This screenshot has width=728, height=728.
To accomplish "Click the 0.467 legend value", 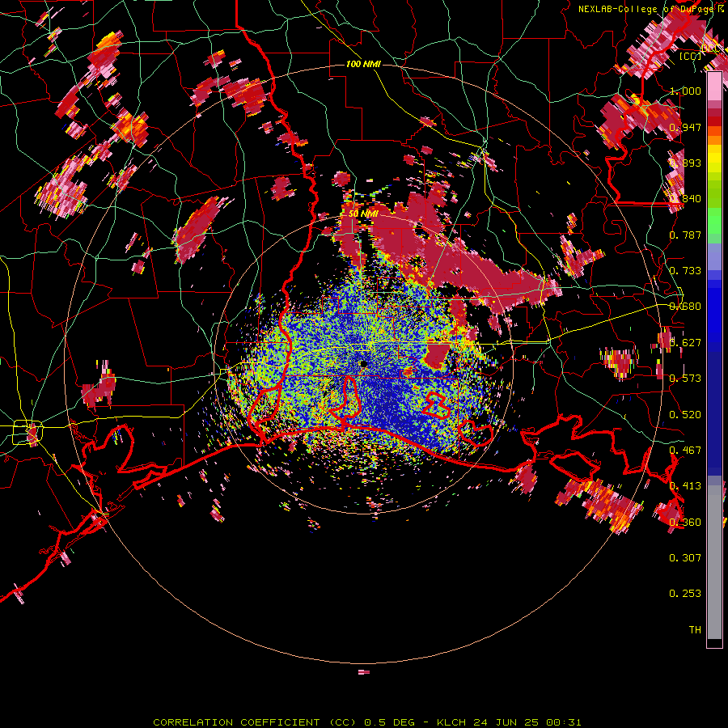I will 685,451.
